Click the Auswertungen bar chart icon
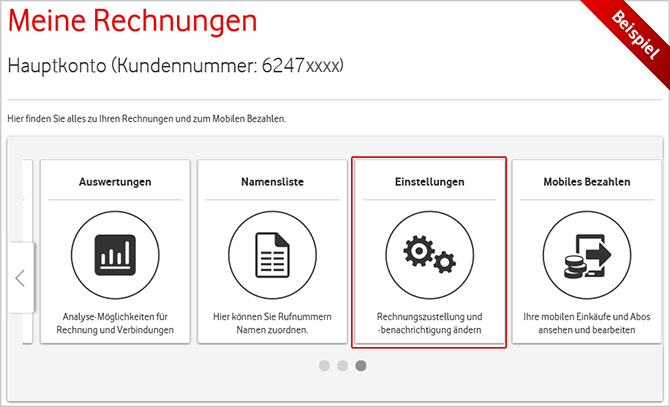 pyautogui.click(x=115, y=255)
